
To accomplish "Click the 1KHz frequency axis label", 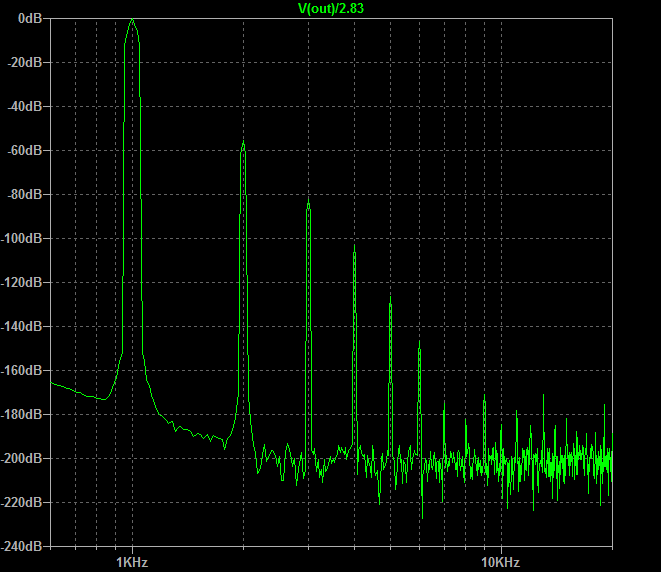I will pos(132,562).
